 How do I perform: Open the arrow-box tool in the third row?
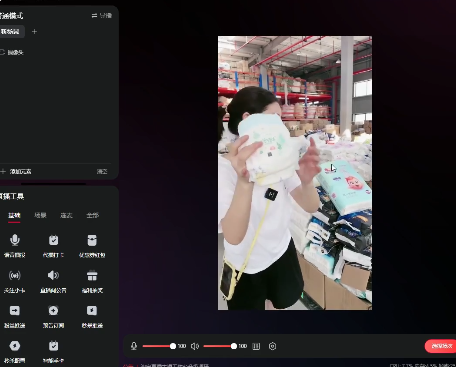pyautogui.click(x=15, y=311)
